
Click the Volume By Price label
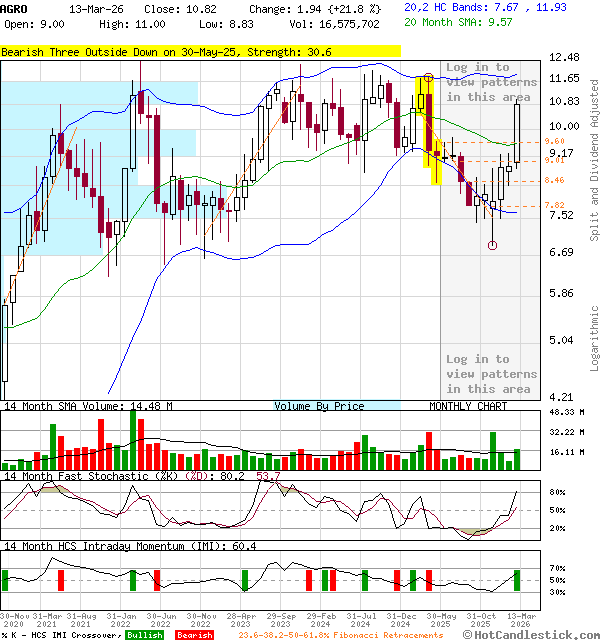(320, 407)
